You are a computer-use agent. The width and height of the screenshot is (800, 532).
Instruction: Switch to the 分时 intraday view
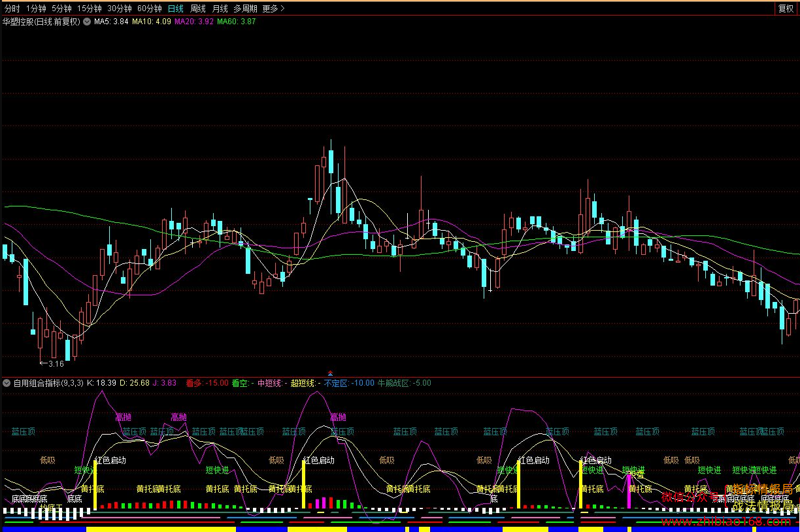[12, 8]
